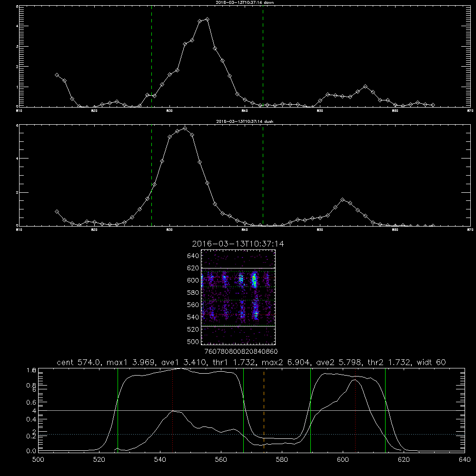This screenshot has width=476, height=476.
Task: Click the '640' y-axis label beside the spectrogram
Action: 193,256
